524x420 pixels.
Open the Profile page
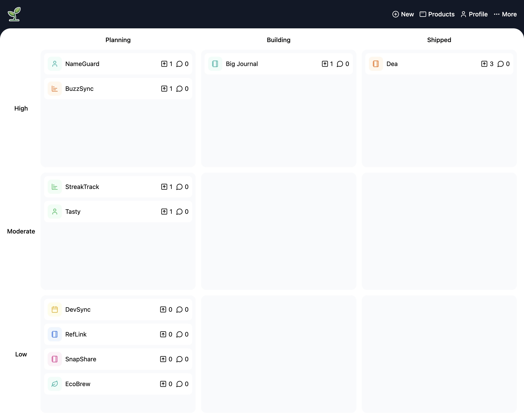(x=474, y=14)
